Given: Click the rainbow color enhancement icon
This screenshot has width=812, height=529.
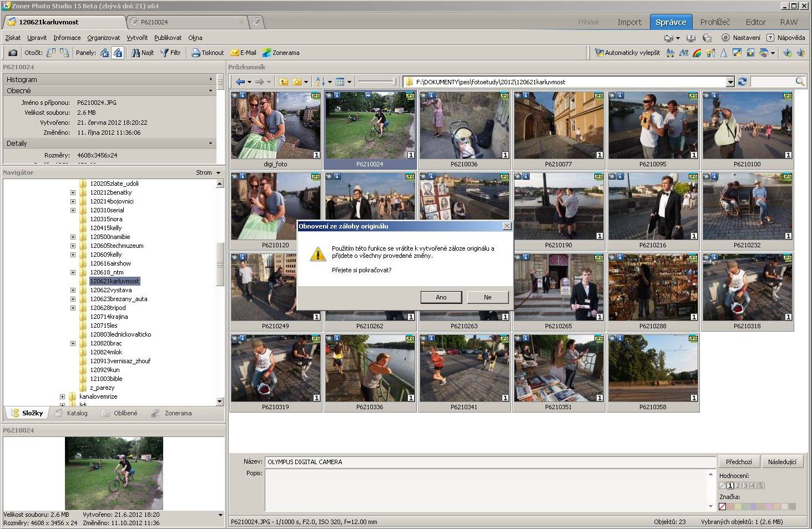Looking at the screenshot, I should (x=697, y=53).
